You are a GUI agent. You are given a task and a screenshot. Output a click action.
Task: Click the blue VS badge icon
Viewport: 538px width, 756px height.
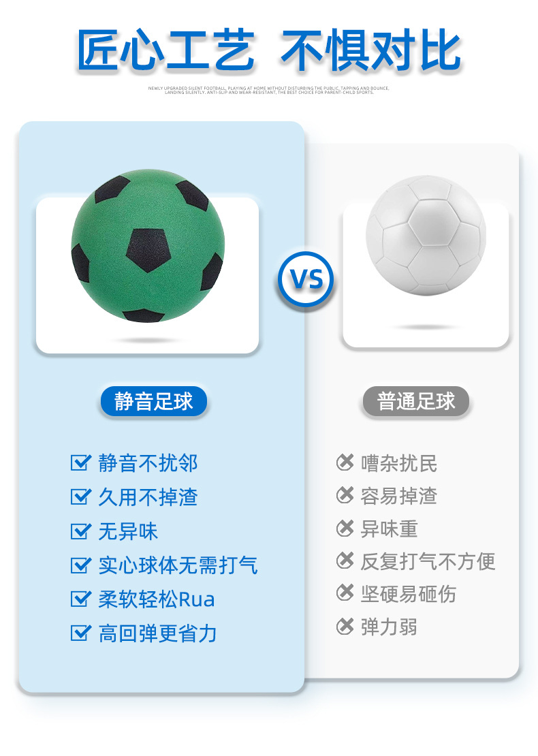pos(306,279)
